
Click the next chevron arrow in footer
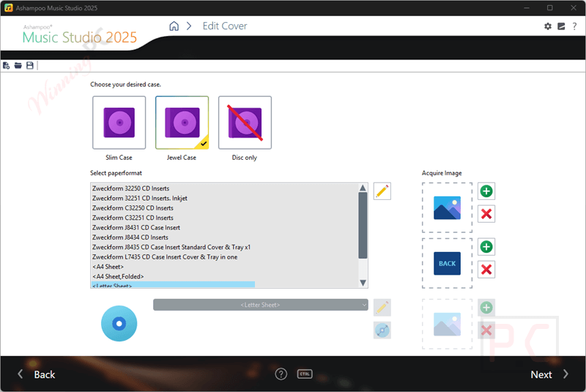(x=565, y=374)
